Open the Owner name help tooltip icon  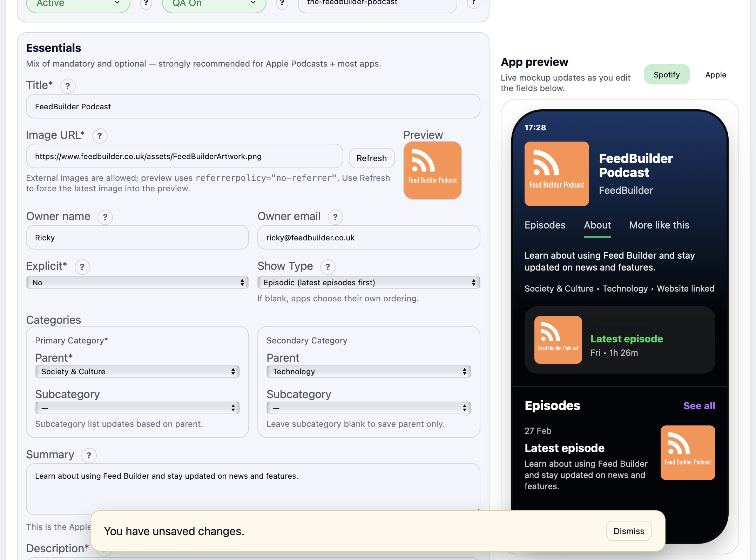coord(105,217)
